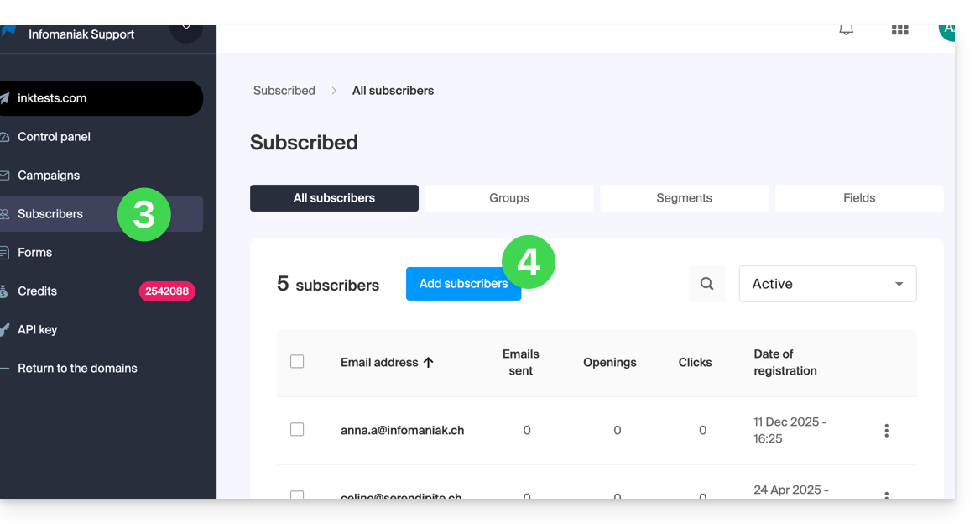This screenshot has height=524, width=980.
Task: Open options menu for anna.a@infomaniak.ch row
Action: 886,431
